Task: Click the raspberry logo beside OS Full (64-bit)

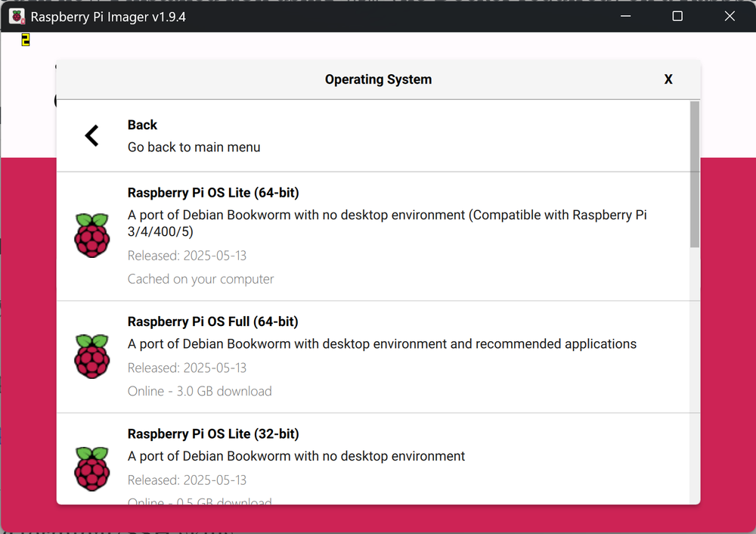Action: click(91, 355)
